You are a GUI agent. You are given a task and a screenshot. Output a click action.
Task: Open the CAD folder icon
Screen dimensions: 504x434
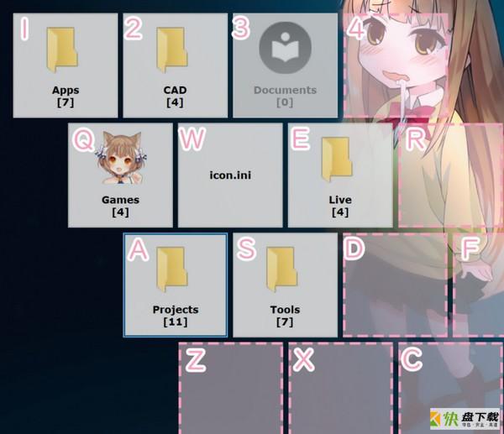click(x=172, y=50)
